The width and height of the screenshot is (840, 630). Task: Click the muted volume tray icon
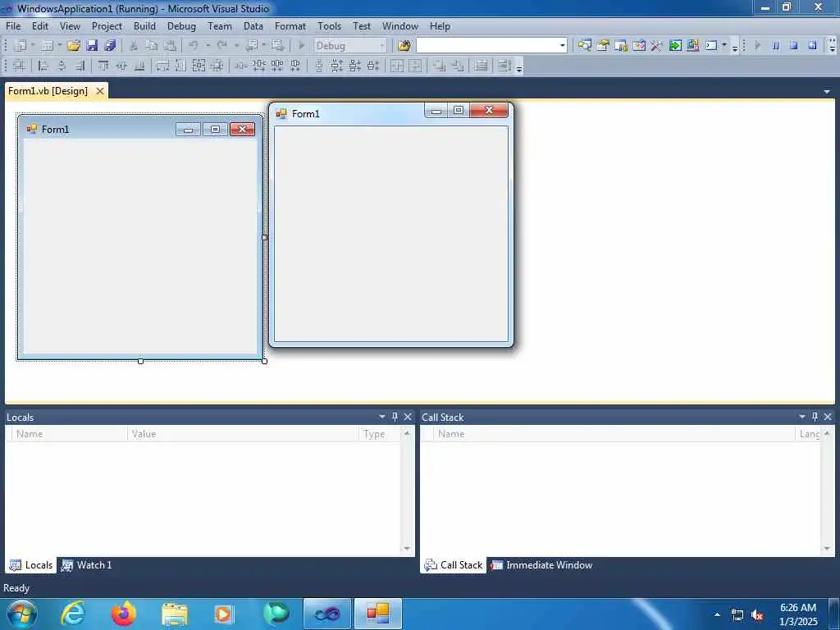(x=757, y=615)
